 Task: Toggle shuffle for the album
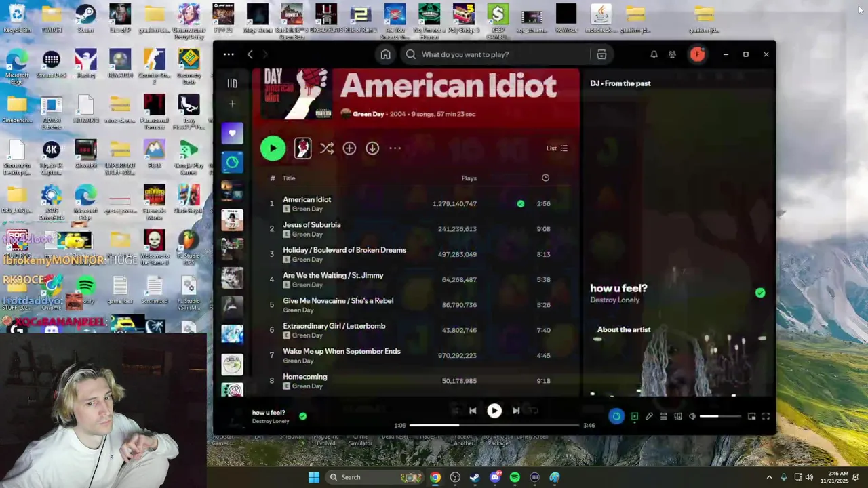[327, 148]
